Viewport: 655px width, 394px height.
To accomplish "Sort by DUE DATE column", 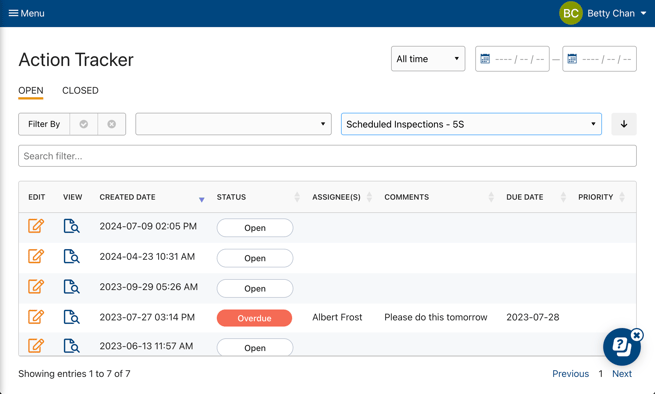I will 563,197.
